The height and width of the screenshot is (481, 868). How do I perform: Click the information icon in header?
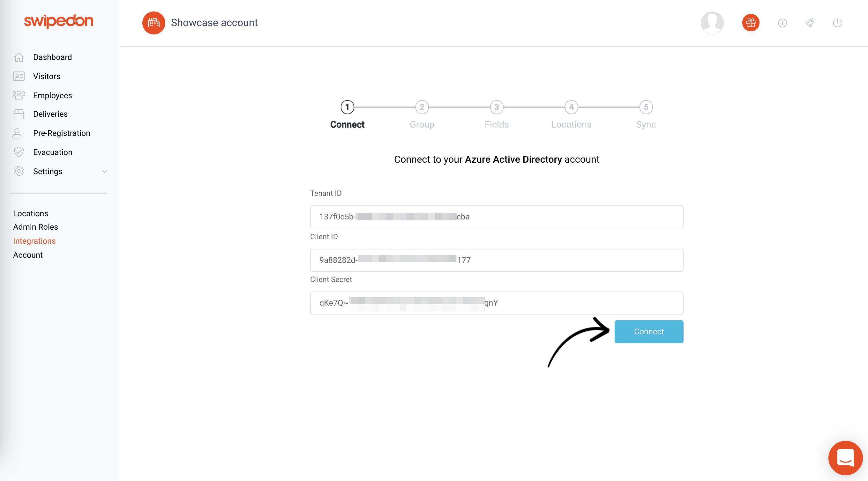pos(782,23)
